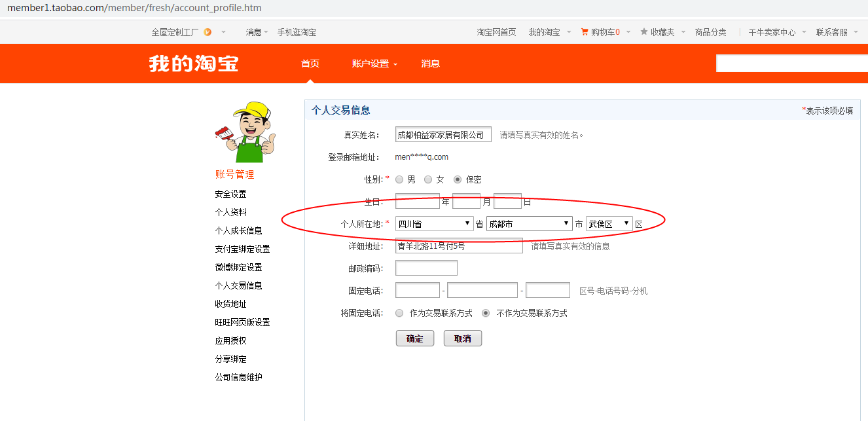Click the star icon beside 收藏夹
This screenshot has height=421, width=868.
(644, 32)
